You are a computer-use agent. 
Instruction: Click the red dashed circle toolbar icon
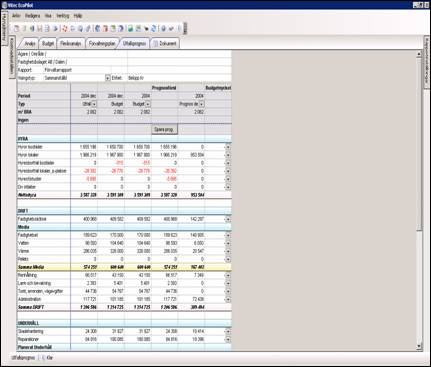pyautogui.click(x=64, y=29)
